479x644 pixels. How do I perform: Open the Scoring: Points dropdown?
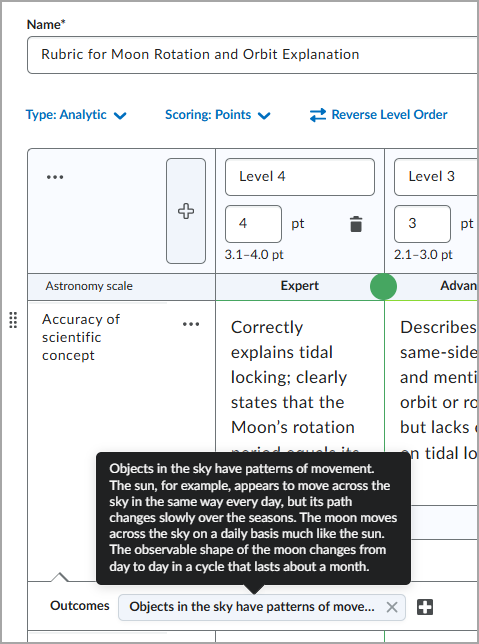coord(218,115)
